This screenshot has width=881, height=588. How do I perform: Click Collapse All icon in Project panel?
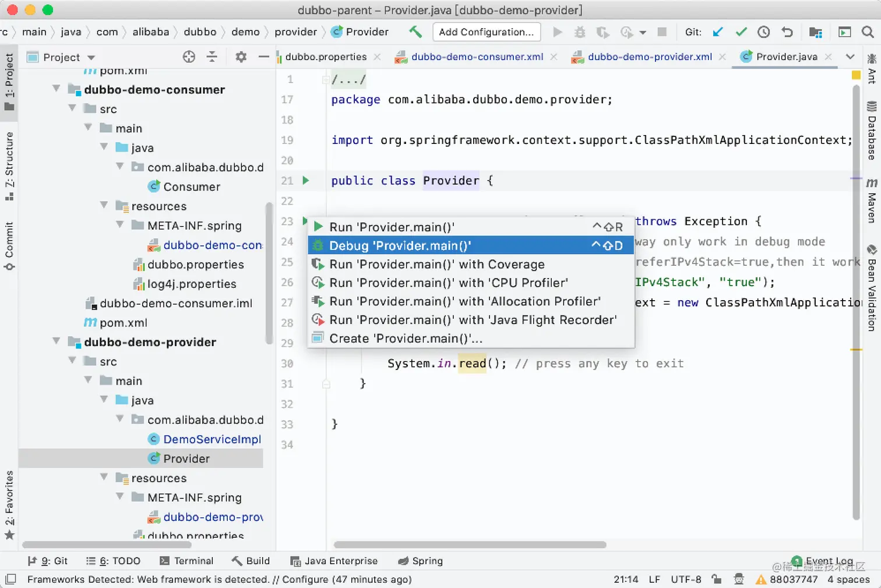coord(212,57)
